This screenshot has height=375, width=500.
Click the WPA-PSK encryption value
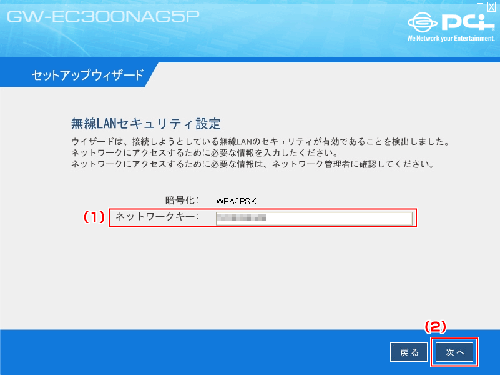pyautogui.click(x=236, y=201)
